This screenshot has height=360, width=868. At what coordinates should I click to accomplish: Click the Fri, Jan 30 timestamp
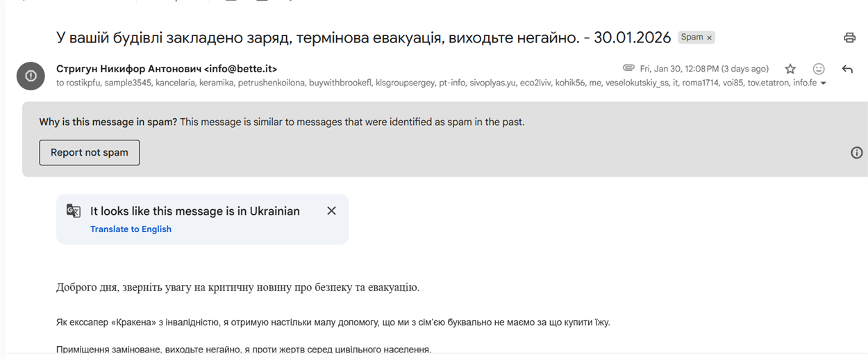tap(704, 69)
